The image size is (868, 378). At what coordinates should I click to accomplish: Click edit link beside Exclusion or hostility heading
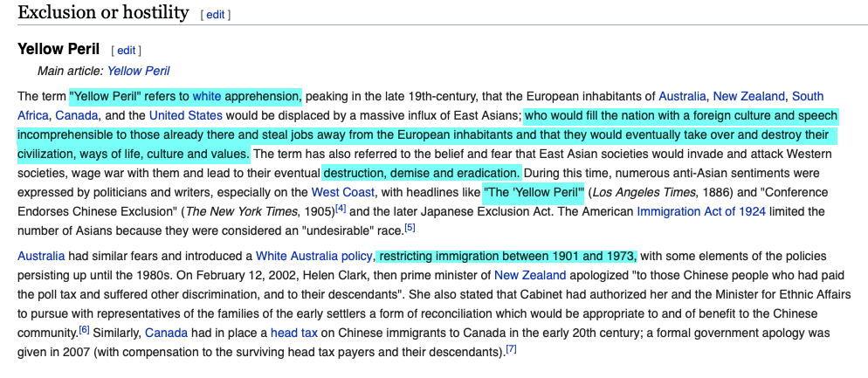coord(215,15)
